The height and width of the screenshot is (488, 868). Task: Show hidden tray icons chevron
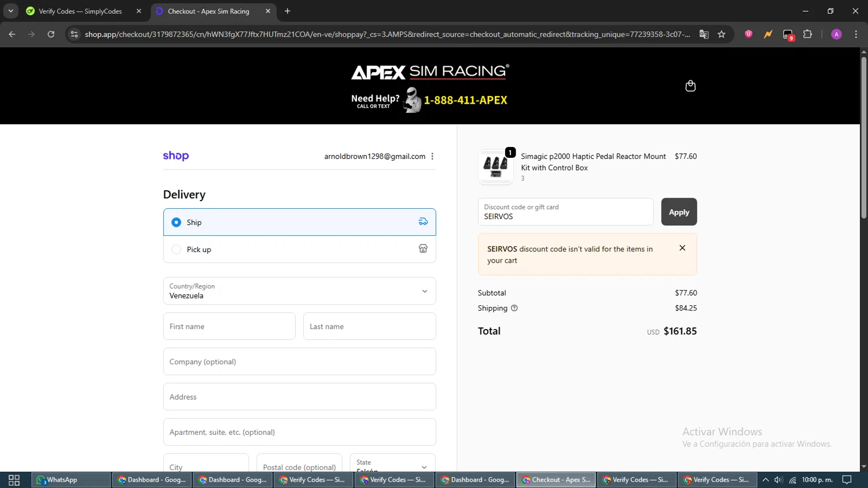coord(766,480)
